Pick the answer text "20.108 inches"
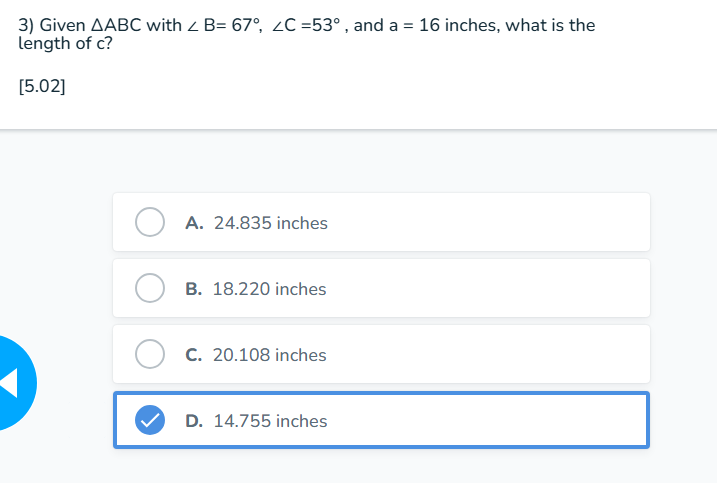Image resolution: width=717 pixels, height=483 pixels. (269, 355)
